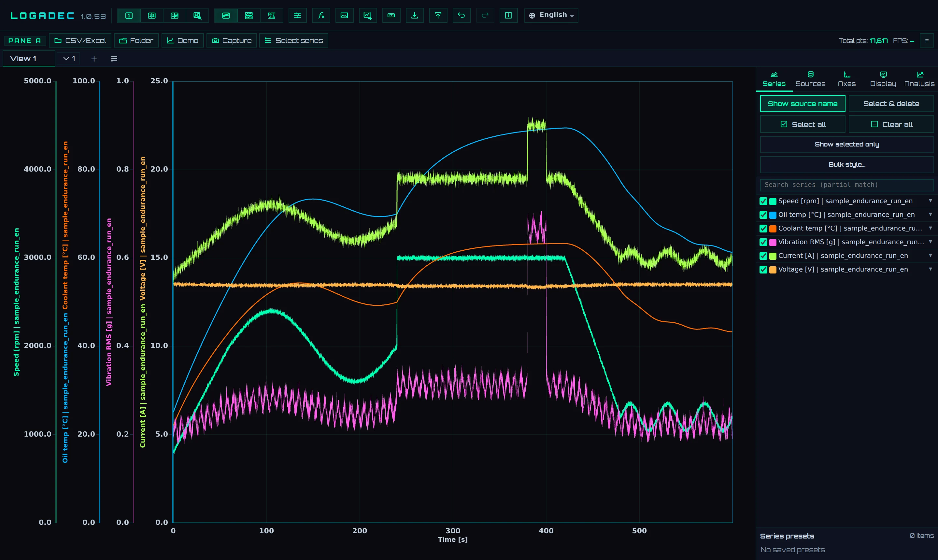Click the upload arrow icon

point(438,16)
